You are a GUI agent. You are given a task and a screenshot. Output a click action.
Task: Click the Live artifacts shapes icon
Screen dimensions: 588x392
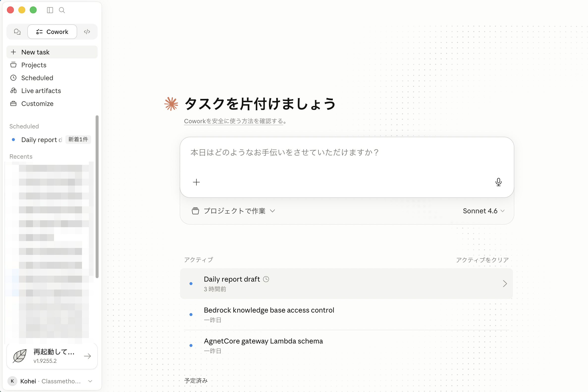pyautogui.click(x=14, y=91)
